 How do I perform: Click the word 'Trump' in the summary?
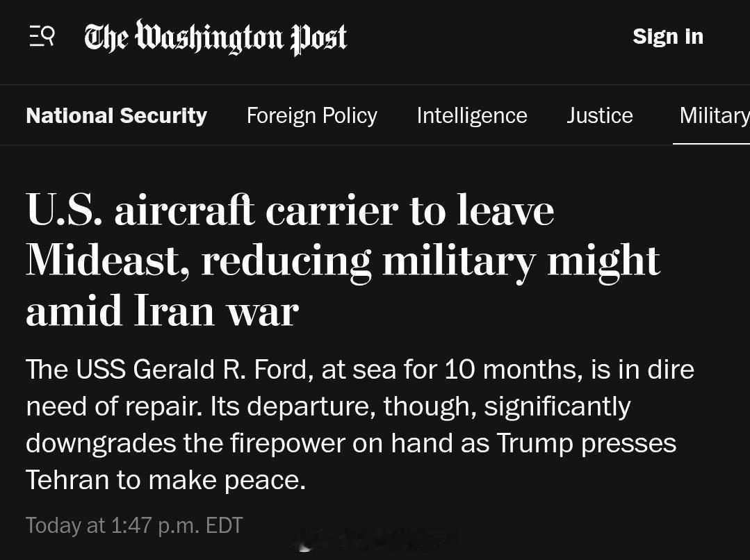coord(535,443)
